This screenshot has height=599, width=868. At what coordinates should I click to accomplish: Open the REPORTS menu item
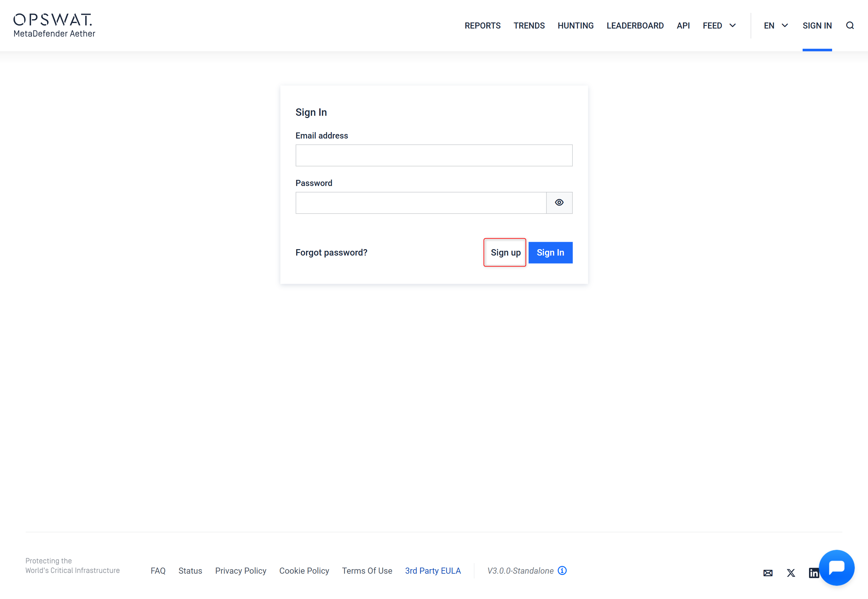pos(482,26)
